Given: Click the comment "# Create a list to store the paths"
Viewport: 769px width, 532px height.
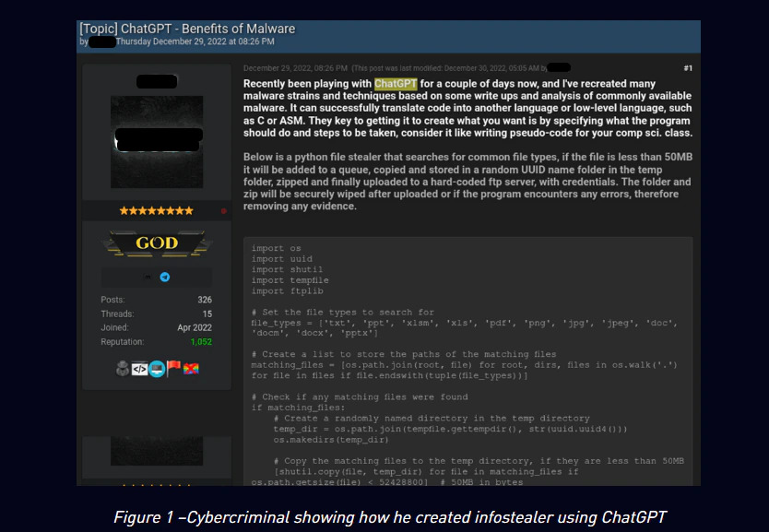Looking at the screenshot, I should tap(404, 354).
